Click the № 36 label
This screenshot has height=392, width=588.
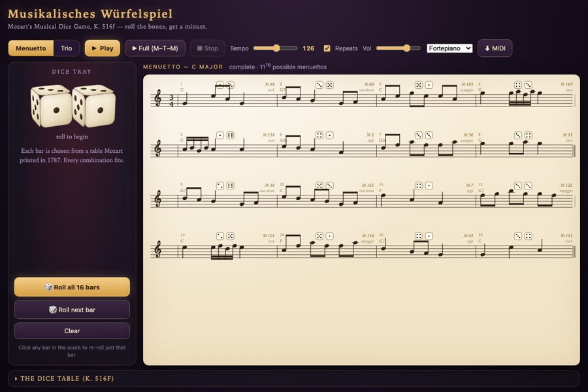pyautogui.click(x=468, y=135)
